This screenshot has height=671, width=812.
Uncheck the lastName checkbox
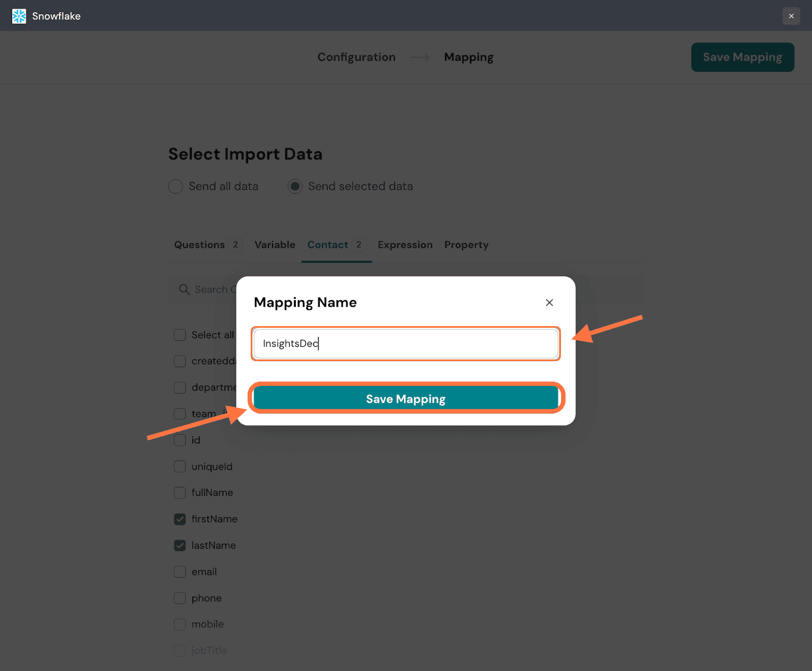pyautogui.click(x=180, y=545)
